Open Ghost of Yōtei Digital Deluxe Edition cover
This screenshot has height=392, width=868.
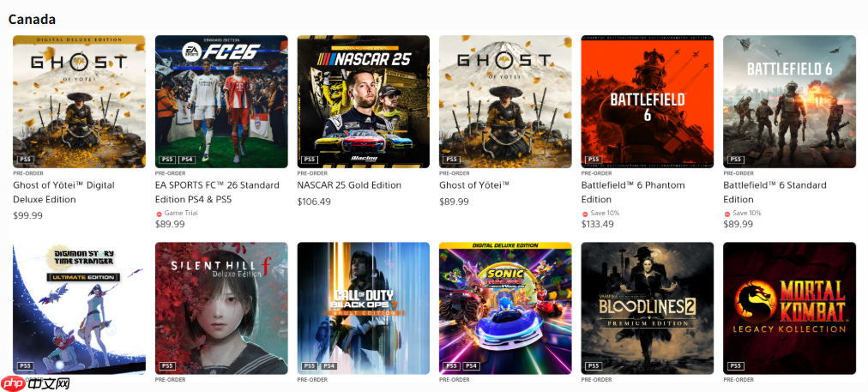tap(79, 102)
